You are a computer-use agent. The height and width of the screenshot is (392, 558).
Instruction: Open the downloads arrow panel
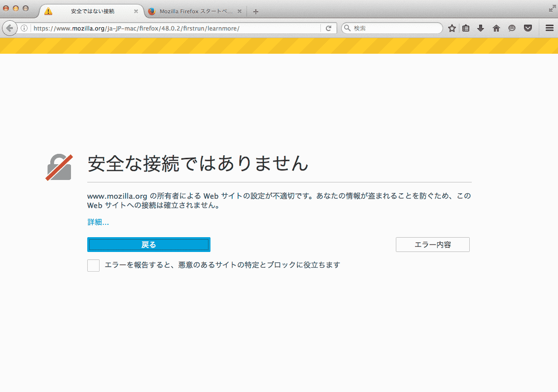tap(481, 28)
